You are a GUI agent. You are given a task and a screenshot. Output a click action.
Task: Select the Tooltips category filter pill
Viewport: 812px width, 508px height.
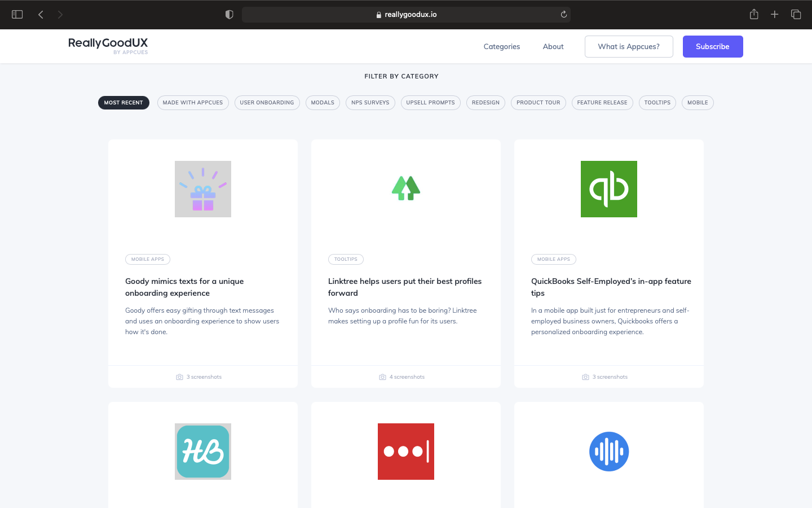(x=657, y=103)
